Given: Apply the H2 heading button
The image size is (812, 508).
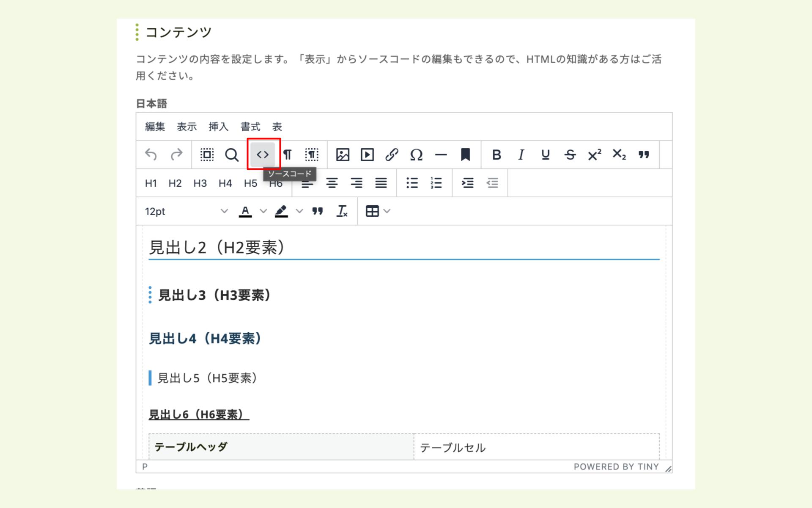Looking at the screenshot, I should [x=175, y=183].
